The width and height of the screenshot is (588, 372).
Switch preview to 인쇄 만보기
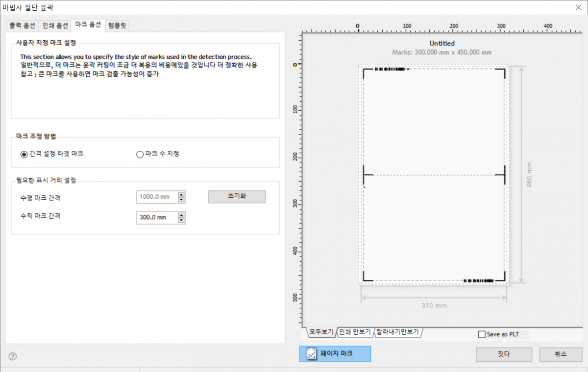coord(355,332)
